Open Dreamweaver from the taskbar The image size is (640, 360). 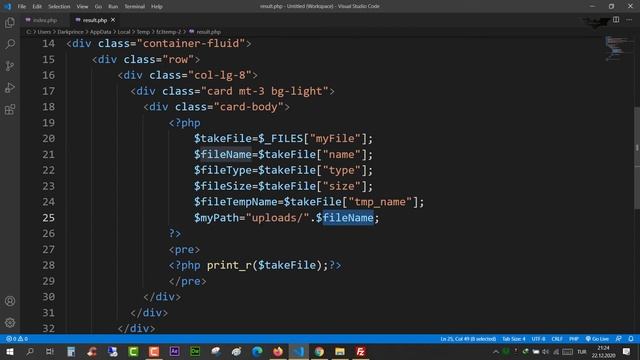[x=195, y=351]
